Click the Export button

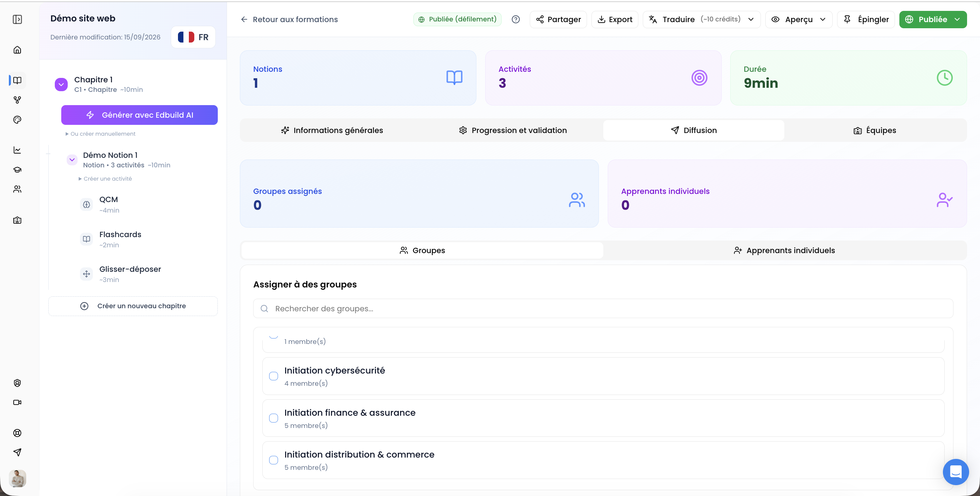(615, 19)
